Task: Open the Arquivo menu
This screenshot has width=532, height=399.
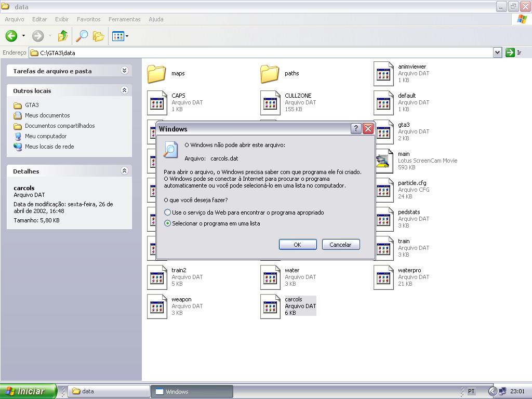Action: click(x=14, y=19)
